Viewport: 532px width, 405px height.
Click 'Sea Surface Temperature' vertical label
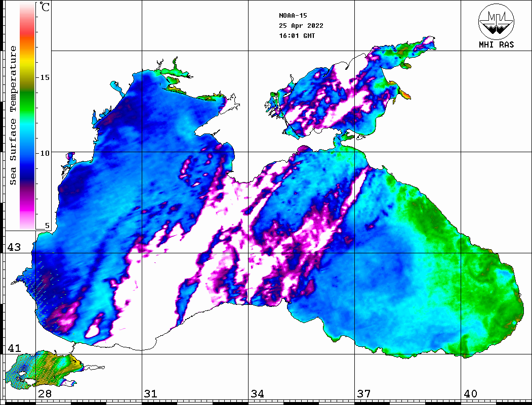(x=13, y=115)
